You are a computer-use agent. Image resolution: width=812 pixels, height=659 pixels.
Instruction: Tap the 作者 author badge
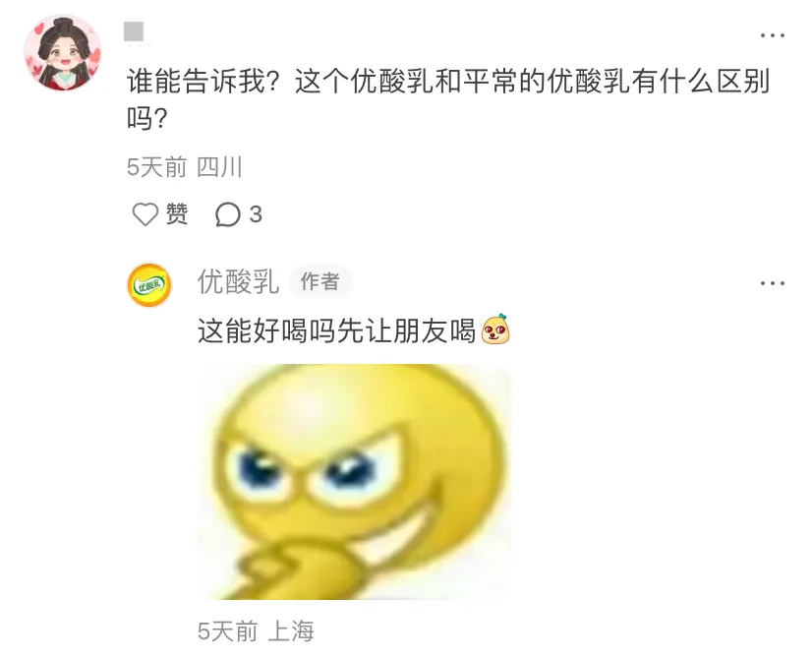(x=320, y=282)
